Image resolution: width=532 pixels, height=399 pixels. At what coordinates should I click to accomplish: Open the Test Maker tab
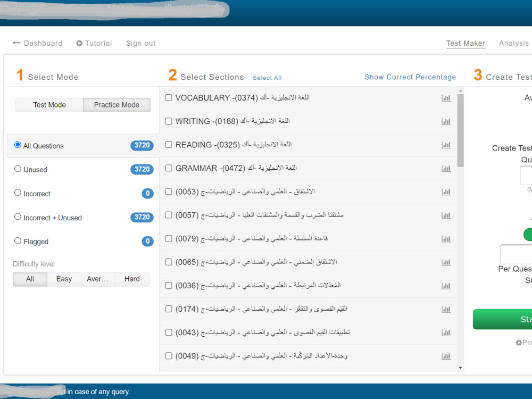pos(465,43)
